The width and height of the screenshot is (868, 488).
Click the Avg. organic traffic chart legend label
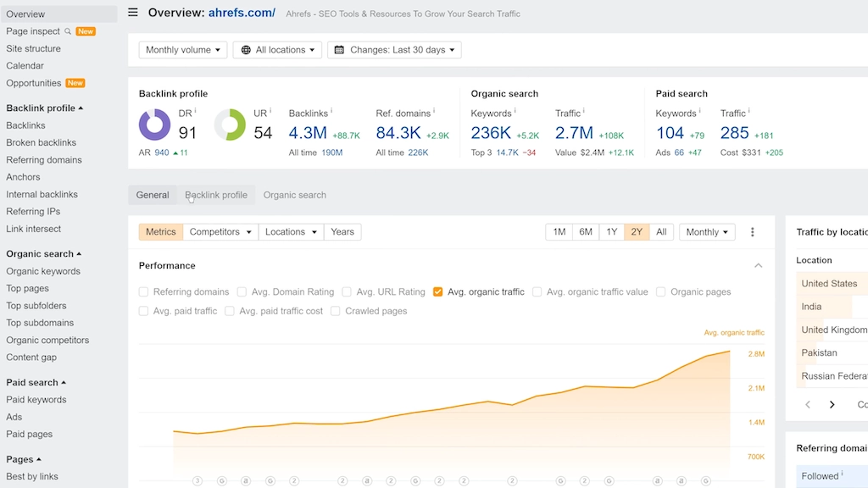[734, 332]
